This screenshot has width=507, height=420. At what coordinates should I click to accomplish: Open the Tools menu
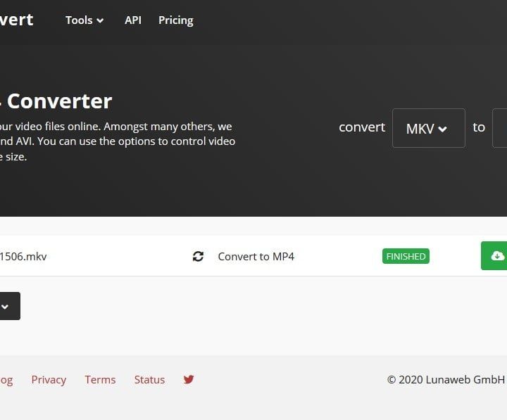click(x=84, y=20)
